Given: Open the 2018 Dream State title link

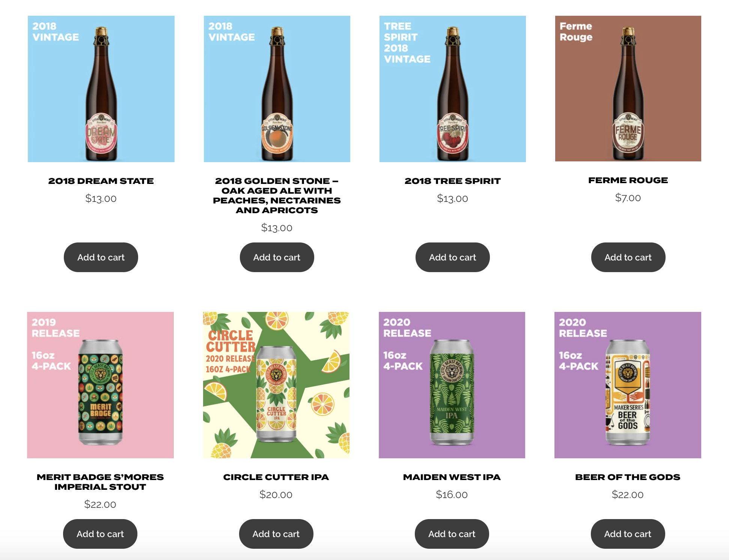Looking at the screenshot, I should (101, 181).
